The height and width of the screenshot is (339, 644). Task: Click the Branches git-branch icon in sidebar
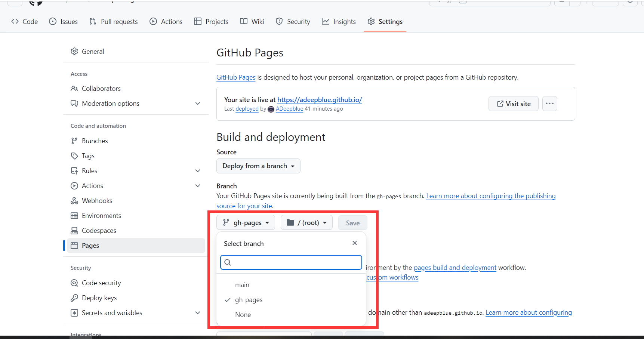[x=74, y=141]
